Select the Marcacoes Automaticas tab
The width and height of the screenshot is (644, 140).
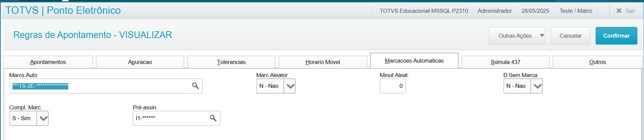[x=414, y=61]
